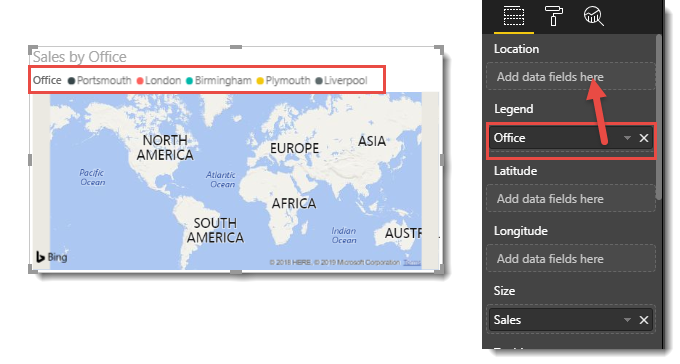
Task: Select Liverpool legend label
Action: click(346, 81)
